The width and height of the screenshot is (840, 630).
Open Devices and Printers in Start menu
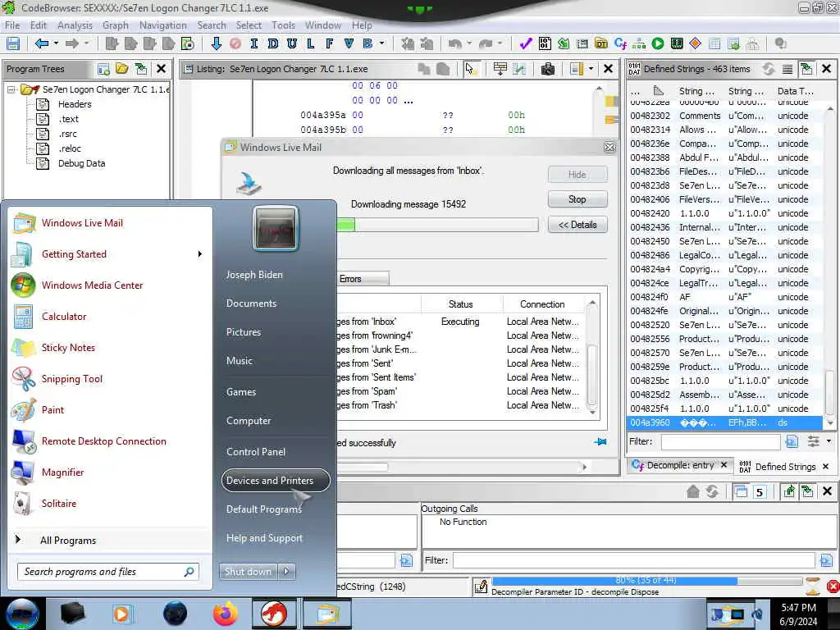point(276,481)
